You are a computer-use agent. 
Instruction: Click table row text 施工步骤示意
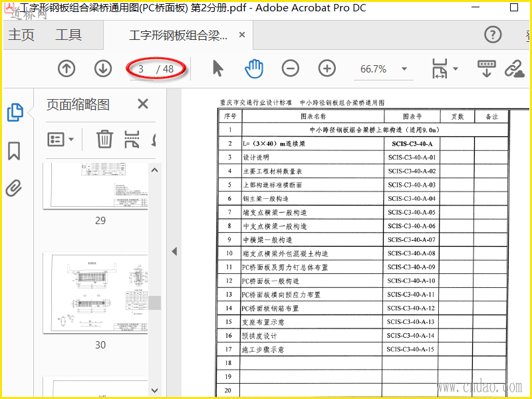click(x=263, y=350)
